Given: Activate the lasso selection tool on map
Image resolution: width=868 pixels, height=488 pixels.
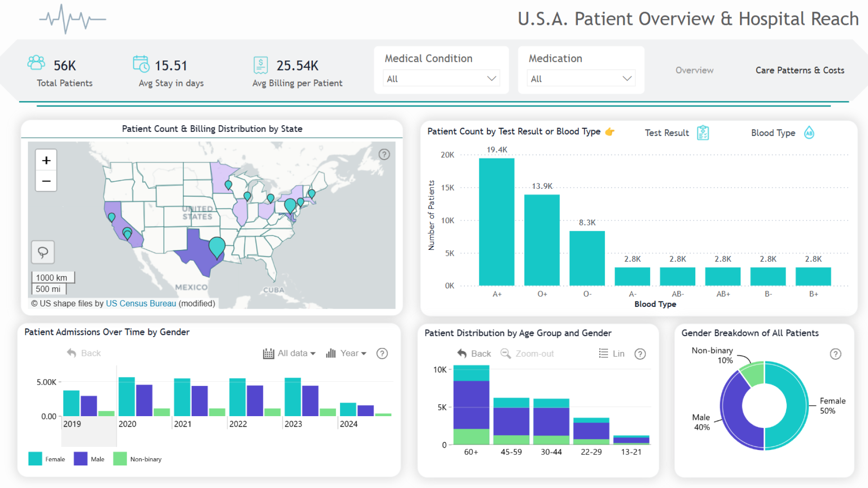Looking at the screenshot, I should (43, 252).
